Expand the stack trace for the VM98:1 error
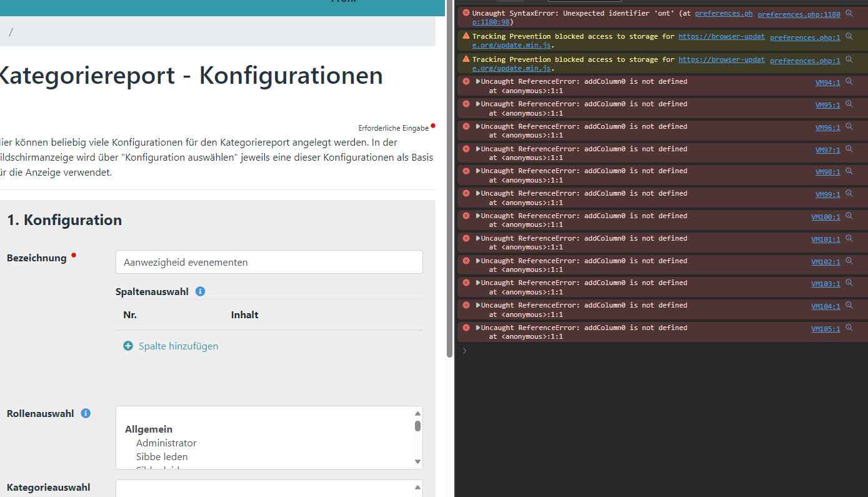Image resolution: width=868 pixels, height=497 pixels. pos(477,170)
